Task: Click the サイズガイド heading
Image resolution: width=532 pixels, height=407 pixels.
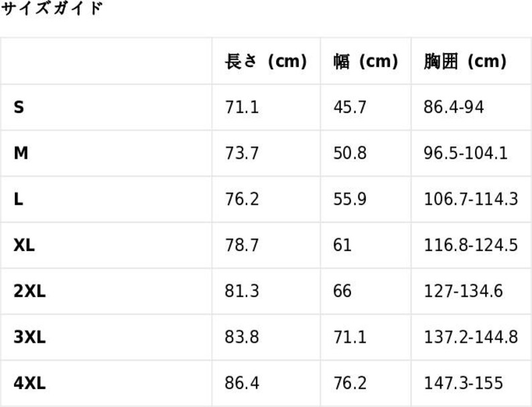Action: coord(51,8)
